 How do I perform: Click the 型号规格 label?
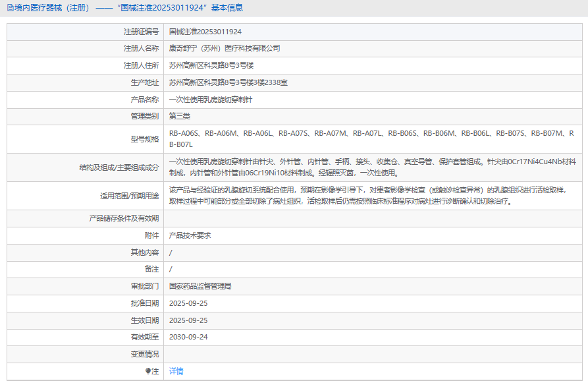pos(145,139)
